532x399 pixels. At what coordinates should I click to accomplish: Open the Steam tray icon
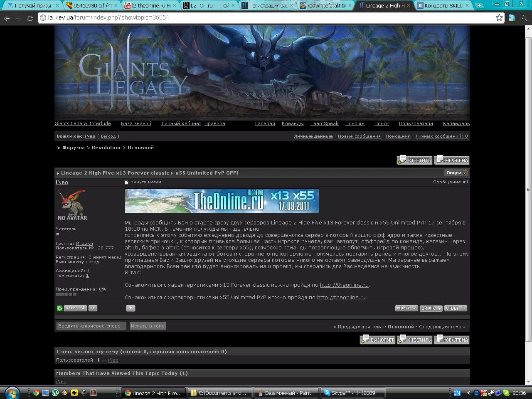[491, 393]
